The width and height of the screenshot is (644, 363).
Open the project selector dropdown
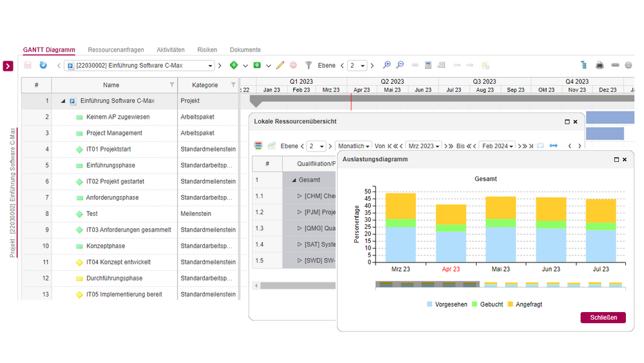coord(211,66)
